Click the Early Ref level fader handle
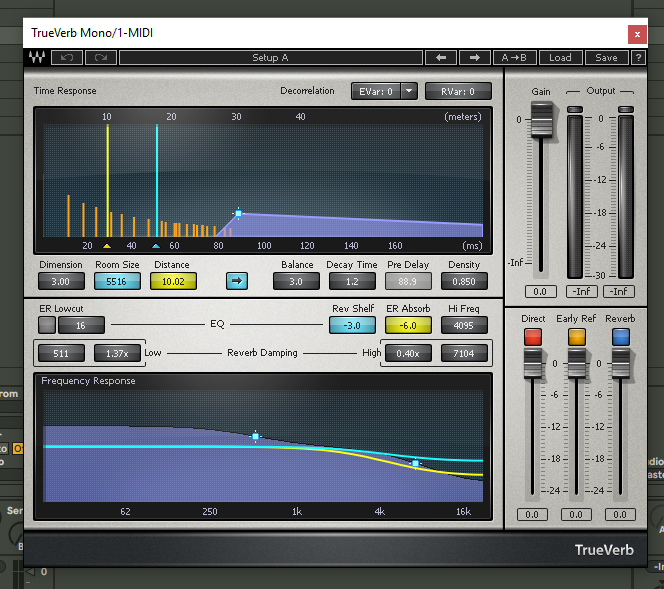The width and height of the screenshot is (664, 589). pos(576,364)
